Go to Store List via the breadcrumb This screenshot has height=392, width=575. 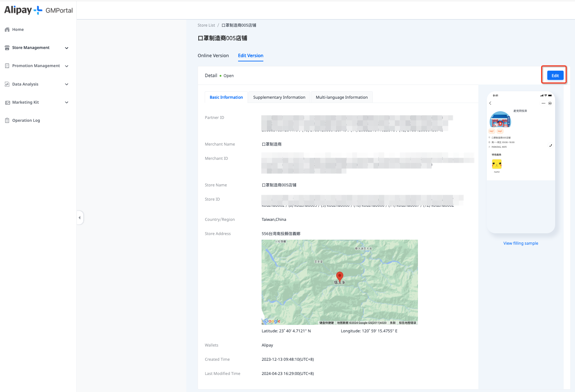pos(206,25)
